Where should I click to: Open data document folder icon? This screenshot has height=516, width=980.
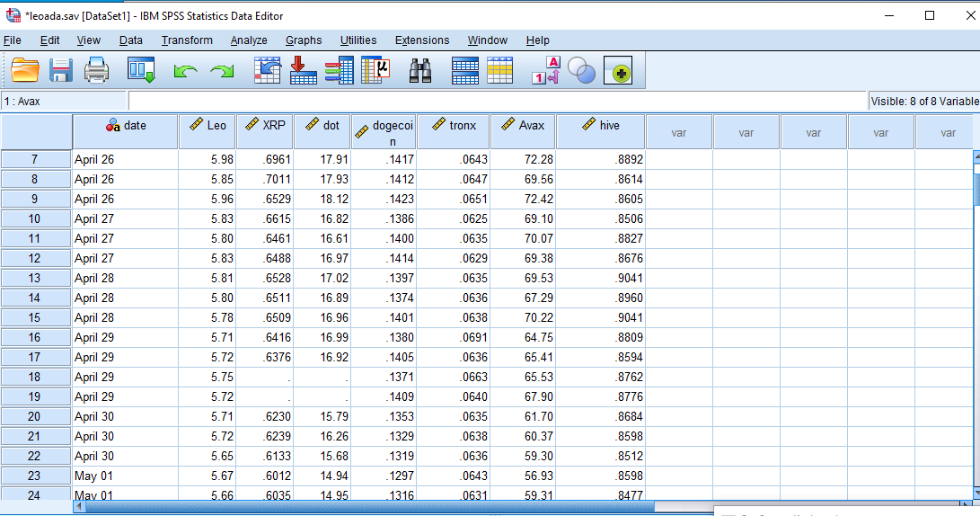[25, 70]
